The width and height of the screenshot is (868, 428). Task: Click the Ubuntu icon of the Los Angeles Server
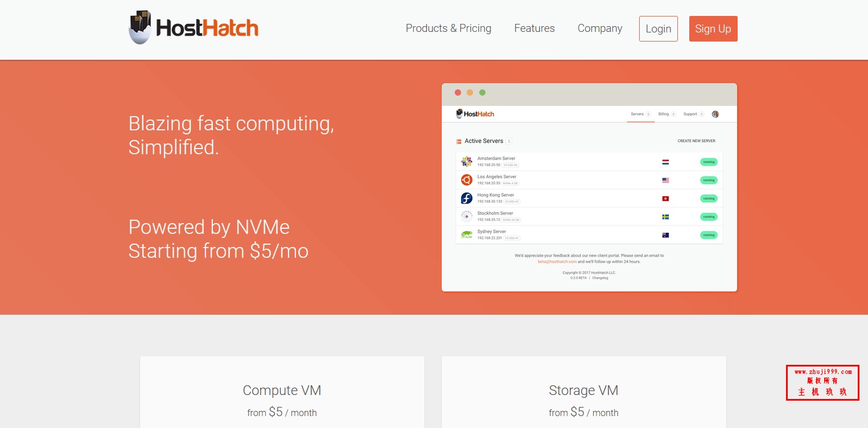(467, 180)
